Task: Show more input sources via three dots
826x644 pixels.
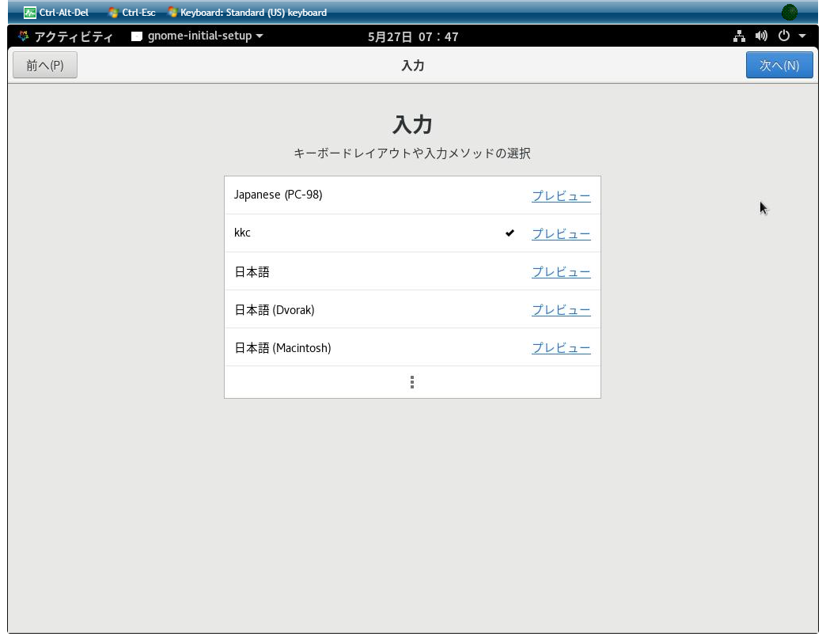Action: [x=412, y=382]
